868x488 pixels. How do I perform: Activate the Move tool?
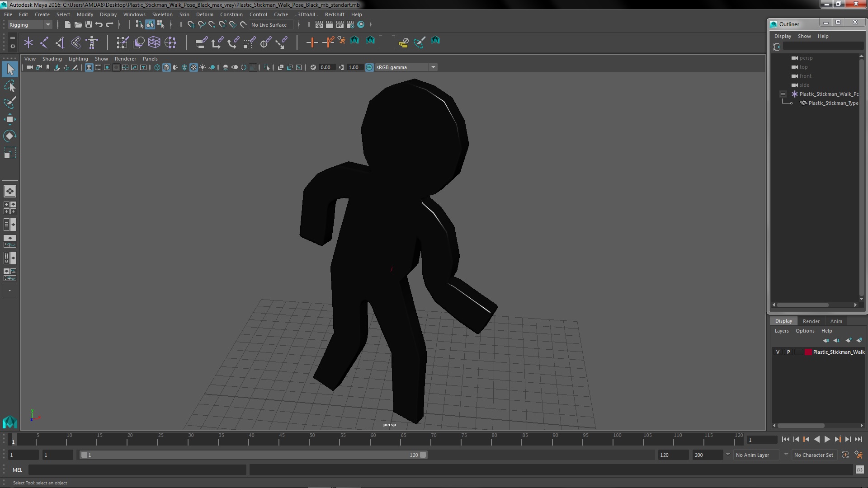pyautogui.click(x=9, y=119)
